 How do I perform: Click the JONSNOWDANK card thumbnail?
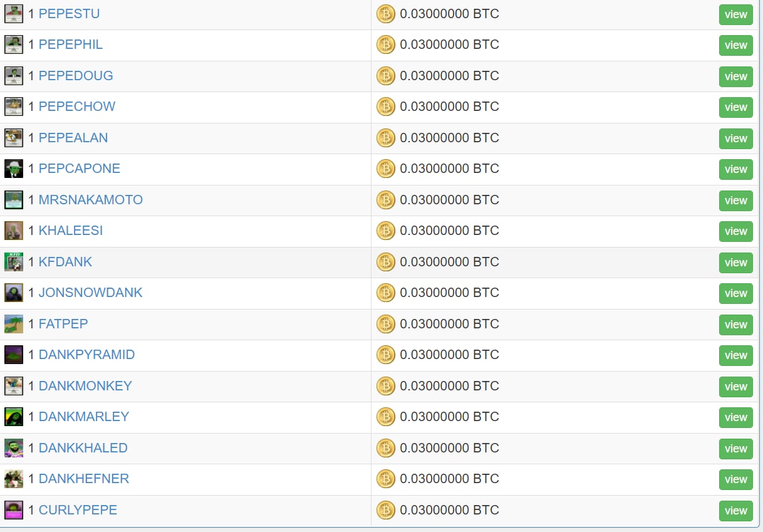(14, 293)
